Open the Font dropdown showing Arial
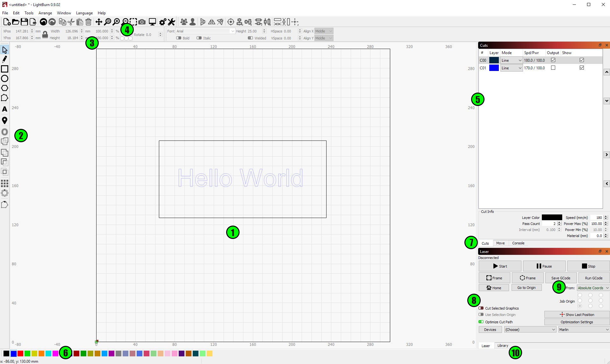Image resolution: width=610 pixels, height=364 pixels. pos(205,31)
